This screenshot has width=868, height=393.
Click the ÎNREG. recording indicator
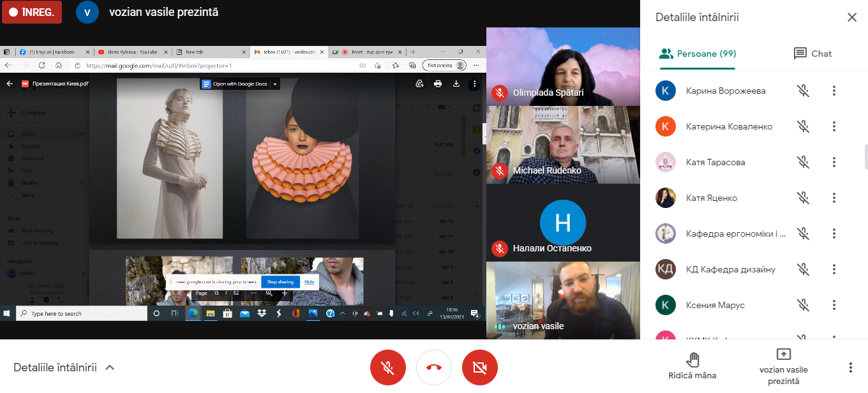32,12
